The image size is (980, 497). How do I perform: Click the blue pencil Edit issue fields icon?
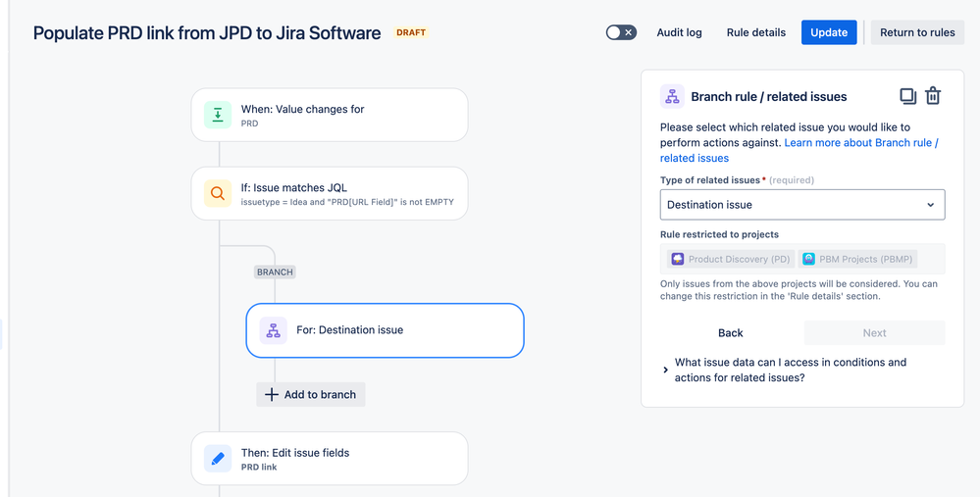pos(218,459)
